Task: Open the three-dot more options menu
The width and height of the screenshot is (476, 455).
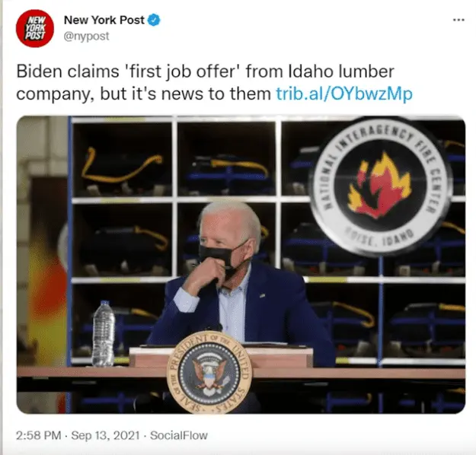Action: 458,20
